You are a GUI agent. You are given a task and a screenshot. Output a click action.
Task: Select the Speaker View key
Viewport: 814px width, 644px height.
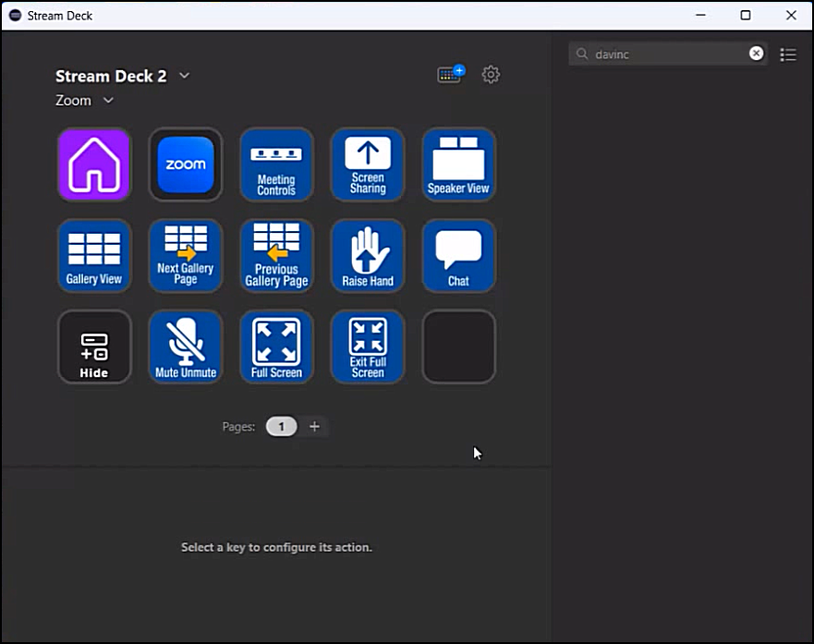click(x=459, y=164)
